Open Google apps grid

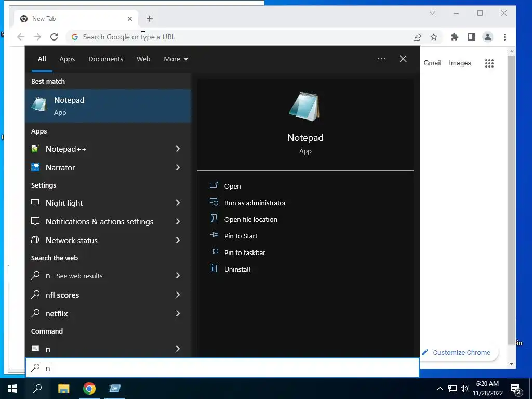[489, 63]
